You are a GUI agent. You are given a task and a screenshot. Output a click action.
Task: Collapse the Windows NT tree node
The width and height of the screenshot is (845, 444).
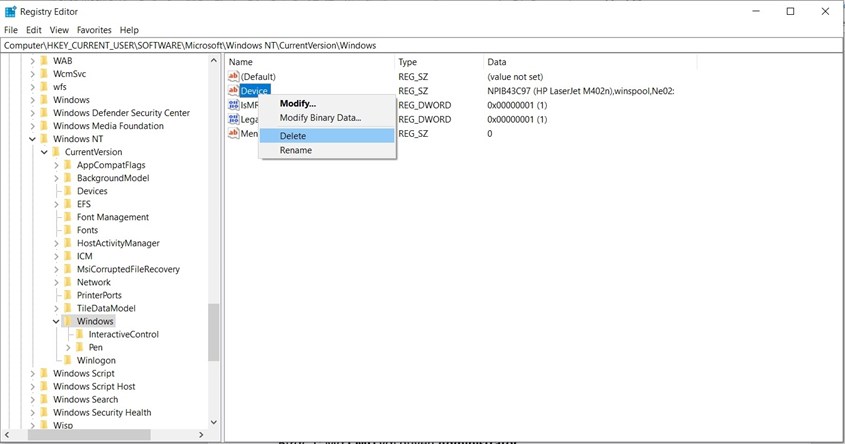[x=32, y=139]
